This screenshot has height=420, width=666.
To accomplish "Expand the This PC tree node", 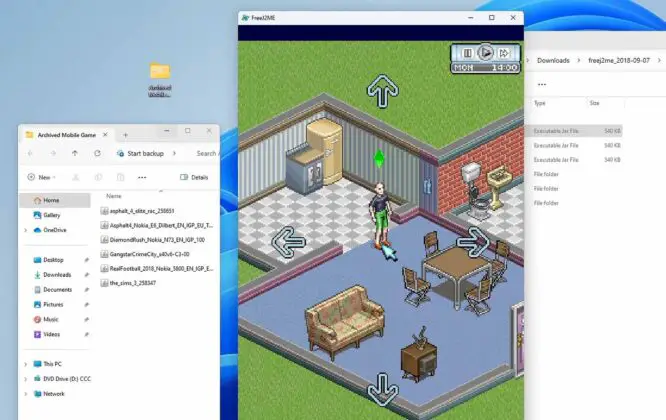I will pyautogui.click(x=25, y=364).
